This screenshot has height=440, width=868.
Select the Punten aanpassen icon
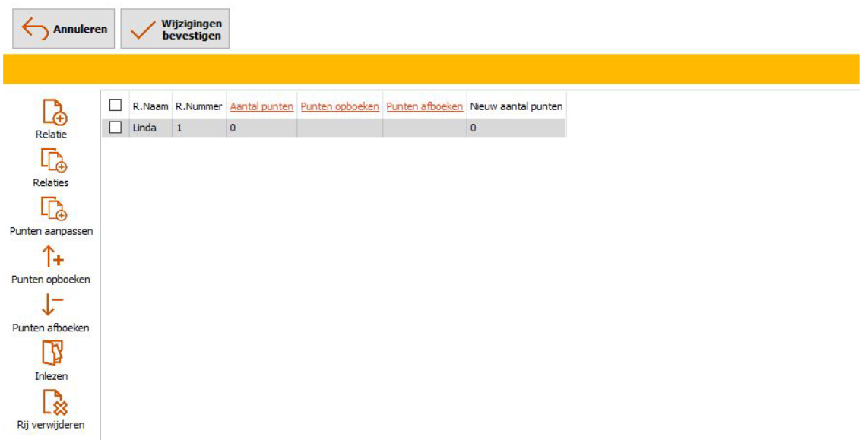tap(53, 209)
